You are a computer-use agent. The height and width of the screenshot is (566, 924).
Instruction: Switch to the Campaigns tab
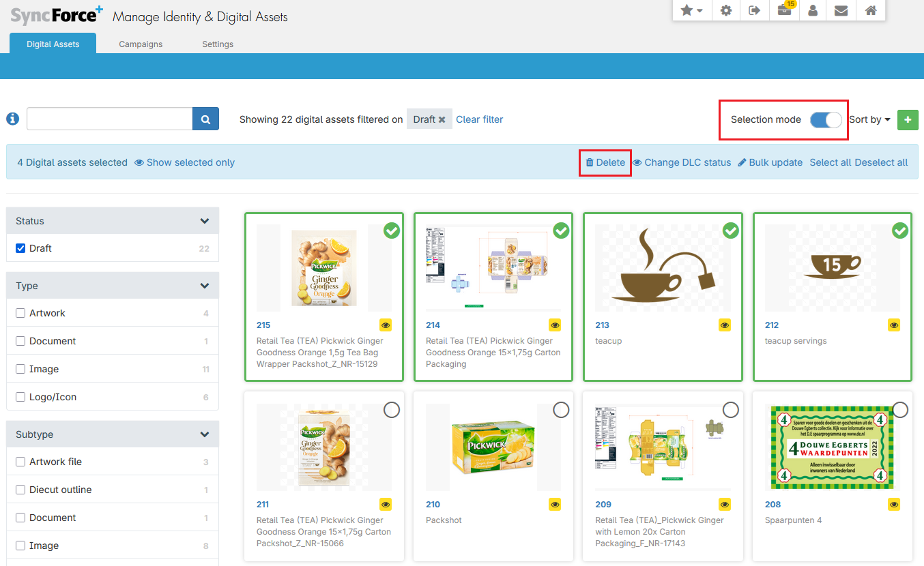(x=141, y=44)
